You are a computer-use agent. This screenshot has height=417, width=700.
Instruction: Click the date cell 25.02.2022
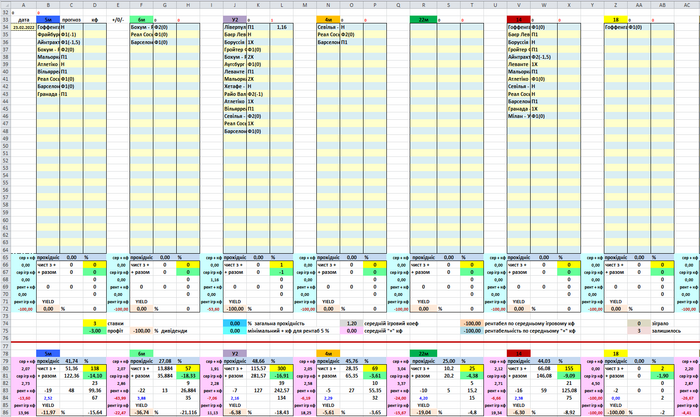click(x=23, y=27)
